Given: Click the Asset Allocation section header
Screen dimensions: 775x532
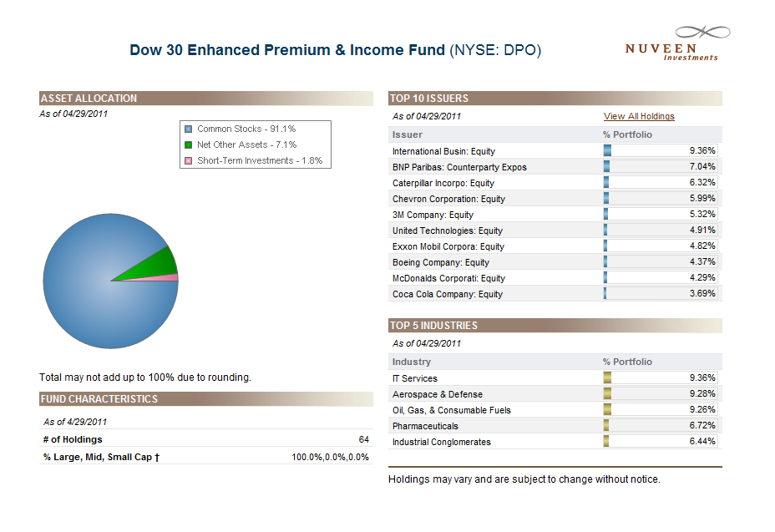Looking at the screenshot, I should pyautogui.click(x=206, y=98).
